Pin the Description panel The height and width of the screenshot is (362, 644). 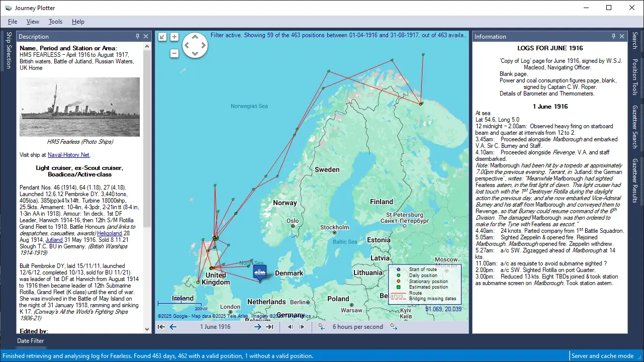pos(138,36)
